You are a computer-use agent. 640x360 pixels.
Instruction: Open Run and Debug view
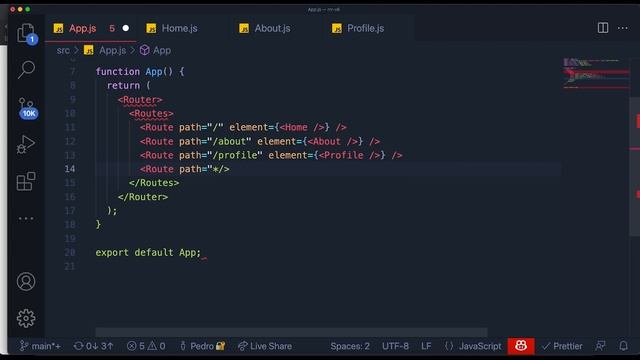[x=26, y=144]
